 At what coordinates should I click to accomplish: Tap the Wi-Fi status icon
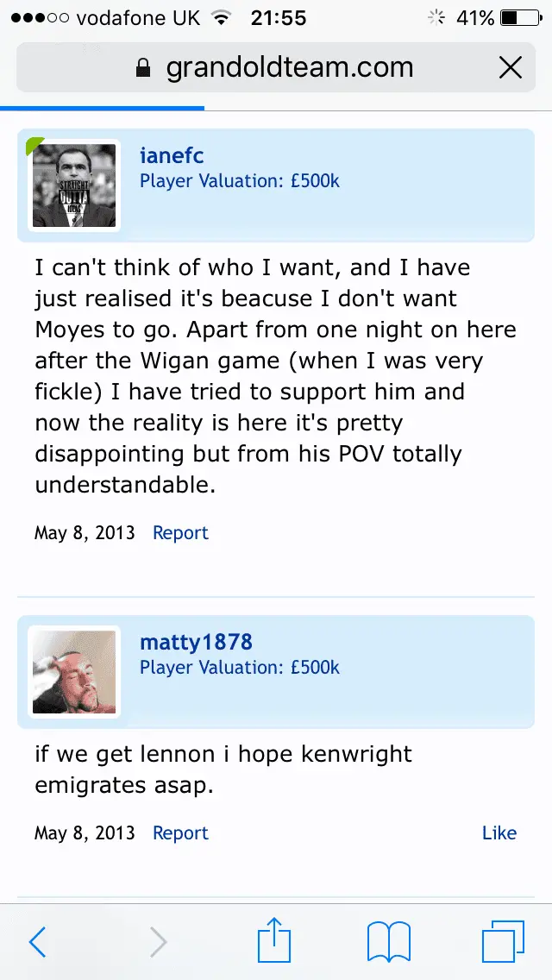[x=222, y=18]
